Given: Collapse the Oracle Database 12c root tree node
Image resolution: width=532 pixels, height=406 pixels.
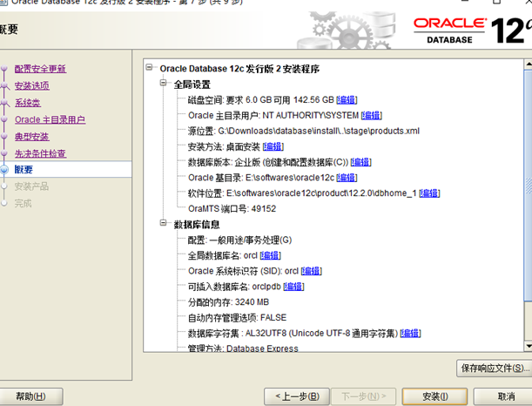Looking at the screenshot, I should [x=149, y=67].
